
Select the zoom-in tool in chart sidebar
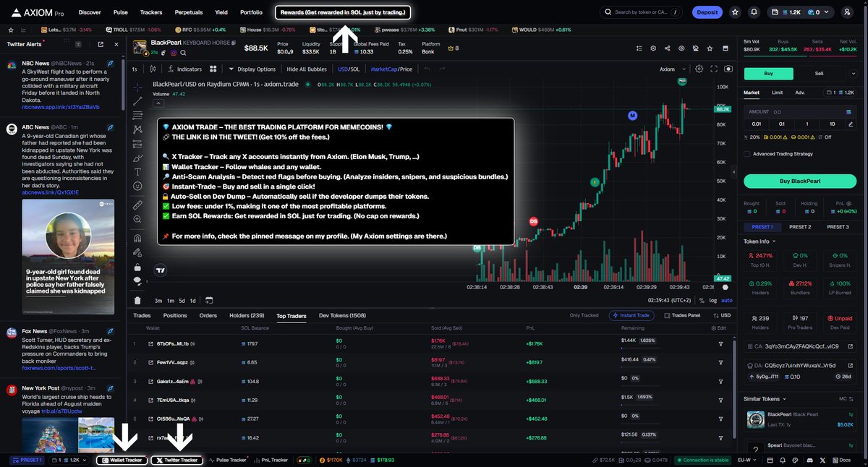point(137,220)
